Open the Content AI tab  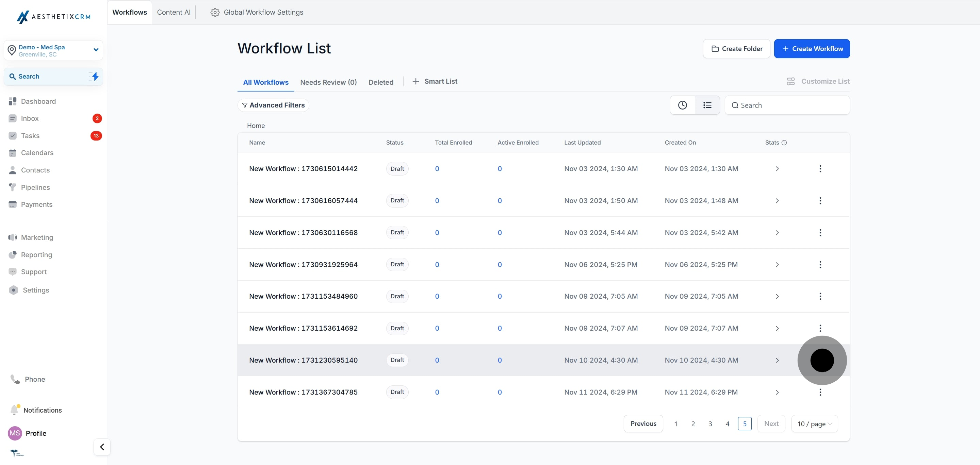[x=174, y=12]
